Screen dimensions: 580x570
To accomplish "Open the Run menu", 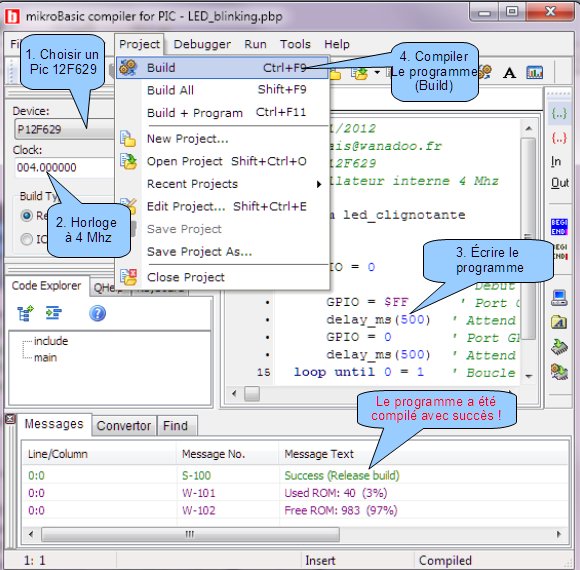I will pyautogui.click(x=255, y=44).
